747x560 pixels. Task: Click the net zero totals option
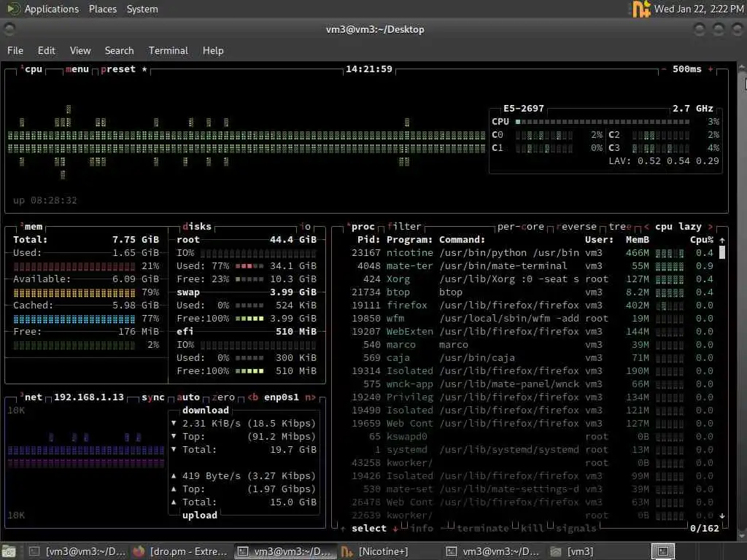223,397
